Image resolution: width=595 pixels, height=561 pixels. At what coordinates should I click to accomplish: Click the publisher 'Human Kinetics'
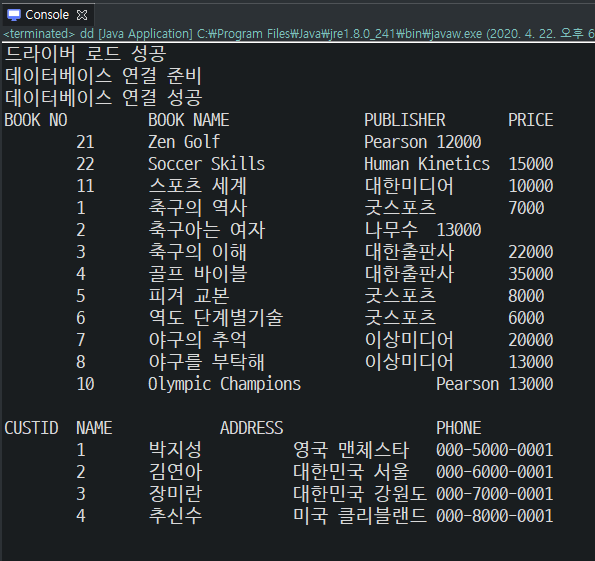[x=427, y=164]
